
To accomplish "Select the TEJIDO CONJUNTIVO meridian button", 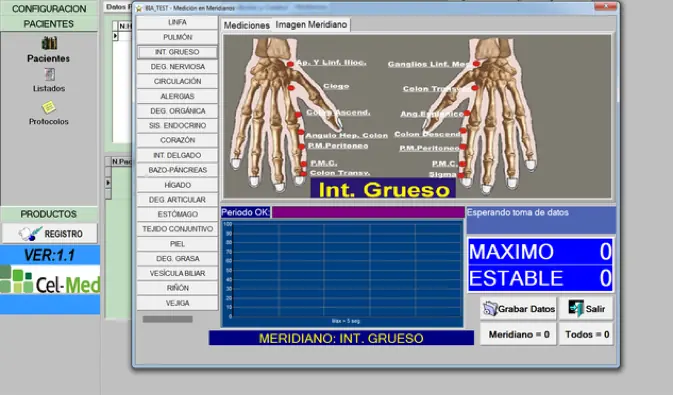I will click(177, 229).
